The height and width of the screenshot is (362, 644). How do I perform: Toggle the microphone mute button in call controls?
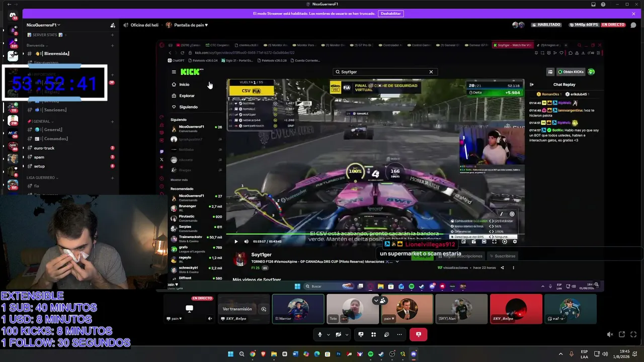click(319, 334)
